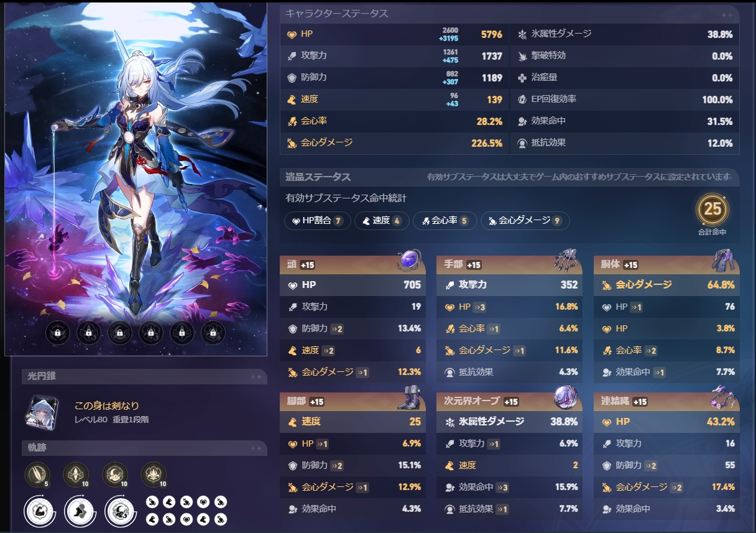Select the 会心率 substat chip

tap(445, 220)
